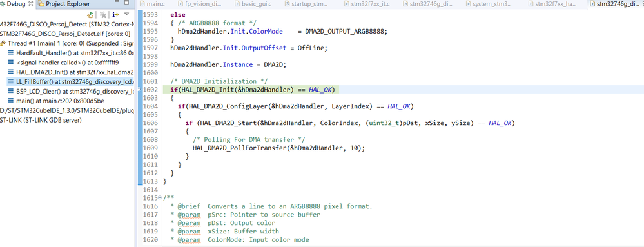Click the Thread #1 icon

[x=3, y=43]
